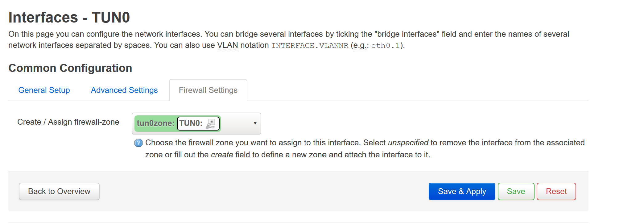Click the underlined VLAN abbreviation
This screenshot has height=224, width=644.
click(228, 45)
